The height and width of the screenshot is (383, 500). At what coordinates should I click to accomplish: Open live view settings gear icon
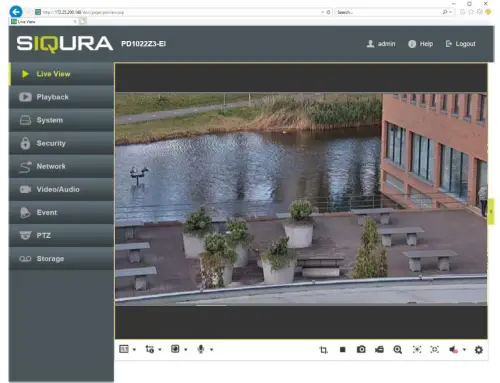click(x=479, y=350)
